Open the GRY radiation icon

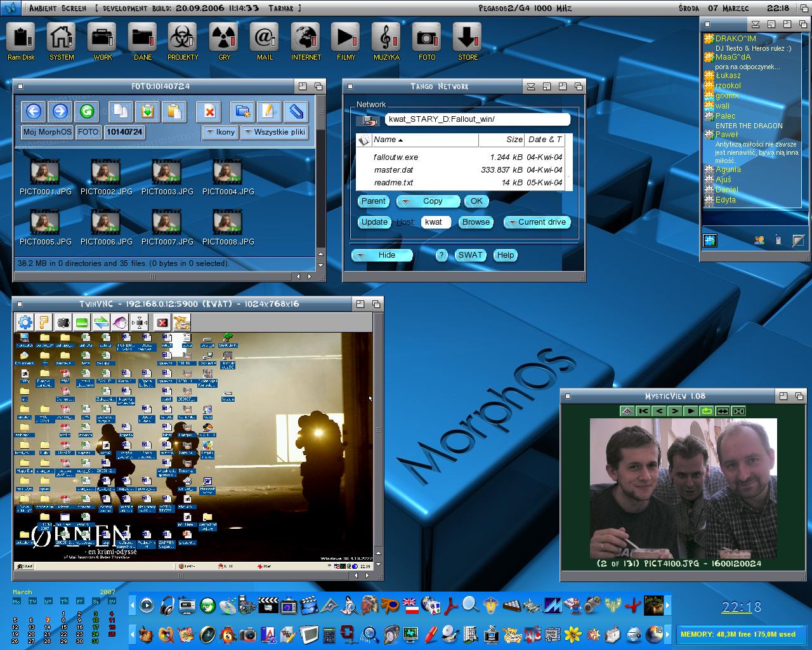pyautogui.click(x=224, y=42)
